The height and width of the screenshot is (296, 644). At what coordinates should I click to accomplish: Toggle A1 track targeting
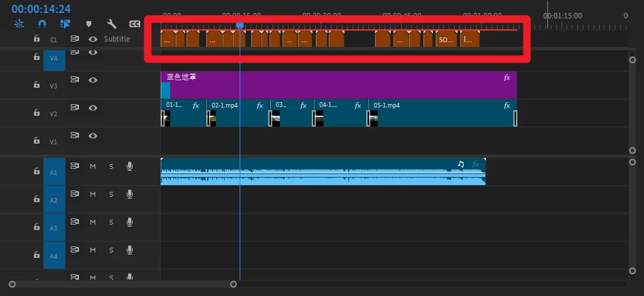[x=54, y=172]
